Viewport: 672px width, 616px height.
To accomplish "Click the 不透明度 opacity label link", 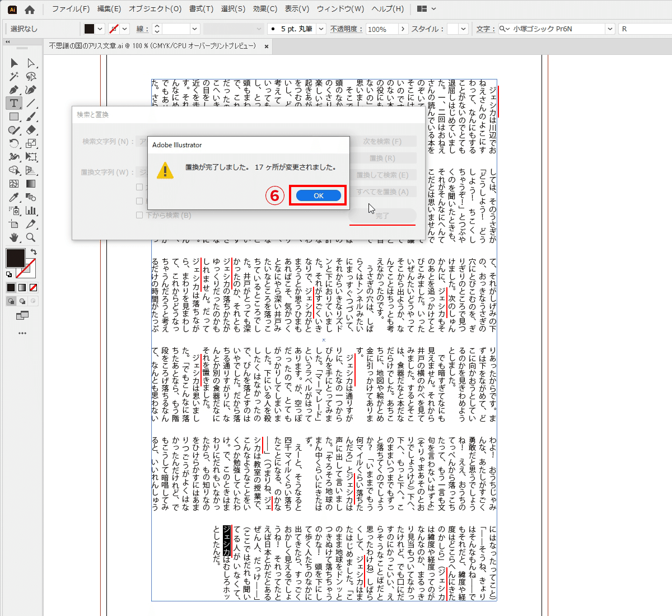I will click(346, 29).
